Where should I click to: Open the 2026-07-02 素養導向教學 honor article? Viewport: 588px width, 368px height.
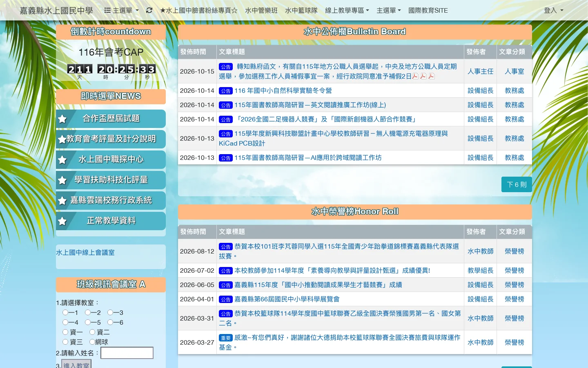point(332,270)
